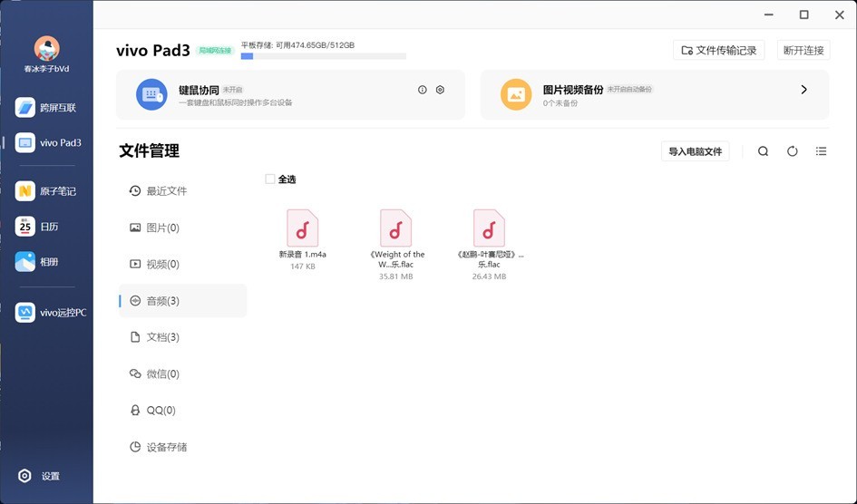Screen dimensions: 857x504
Task: Select vivo Pad3 in the sidebar
Action: click(x=46, y=143)
